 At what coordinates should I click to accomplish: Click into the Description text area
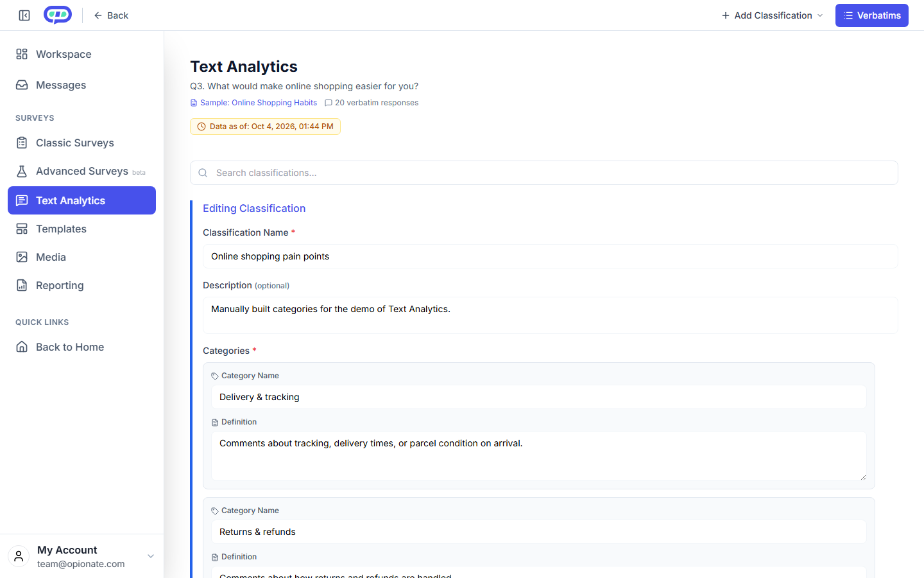(x=551, y=315)
